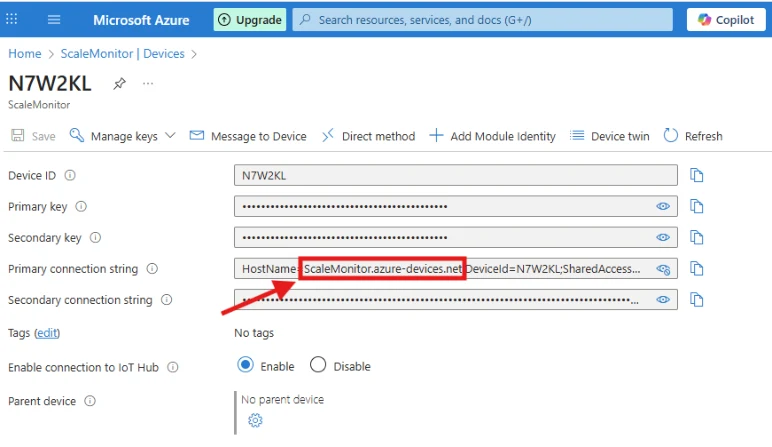772x447 pixels.
Task: Copy the Secondary key
Action: [696, 237]
